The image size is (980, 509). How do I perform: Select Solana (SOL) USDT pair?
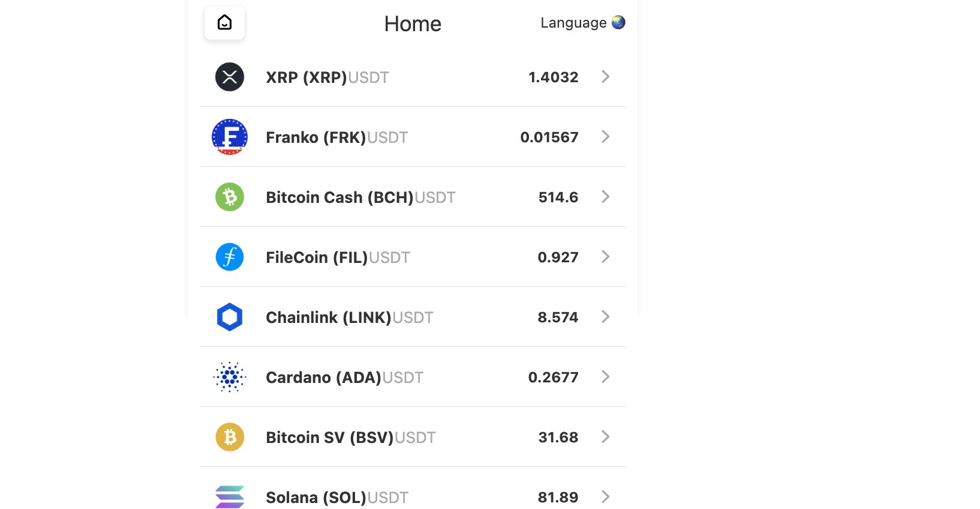pos(337,498)
